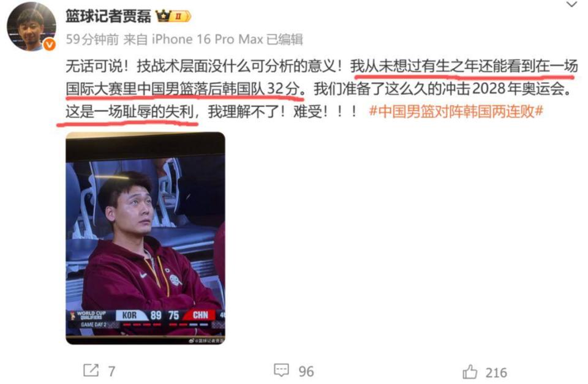The width and height of the screenshot is (588, 384).
Task: Open the attached game screenshot image
Action: [146, 238]
